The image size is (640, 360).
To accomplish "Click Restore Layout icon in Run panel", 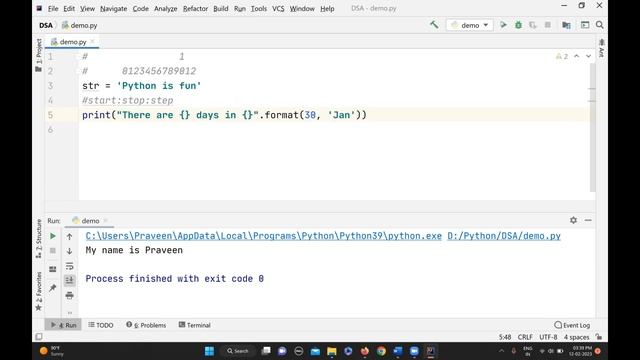I will pyautogui.click(x=53, y=269).
